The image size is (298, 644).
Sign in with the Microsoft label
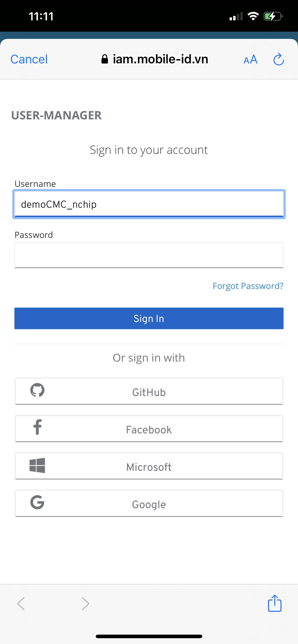coord(149,467)
